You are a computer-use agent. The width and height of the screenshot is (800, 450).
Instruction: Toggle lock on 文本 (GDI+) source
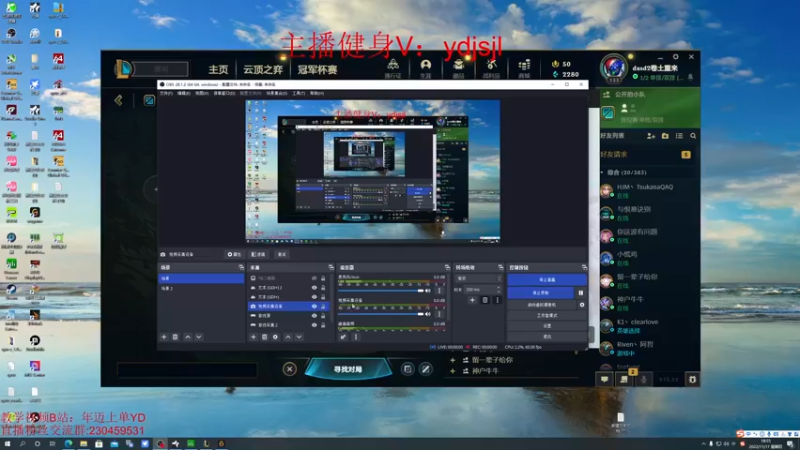(x=323, y=297)
